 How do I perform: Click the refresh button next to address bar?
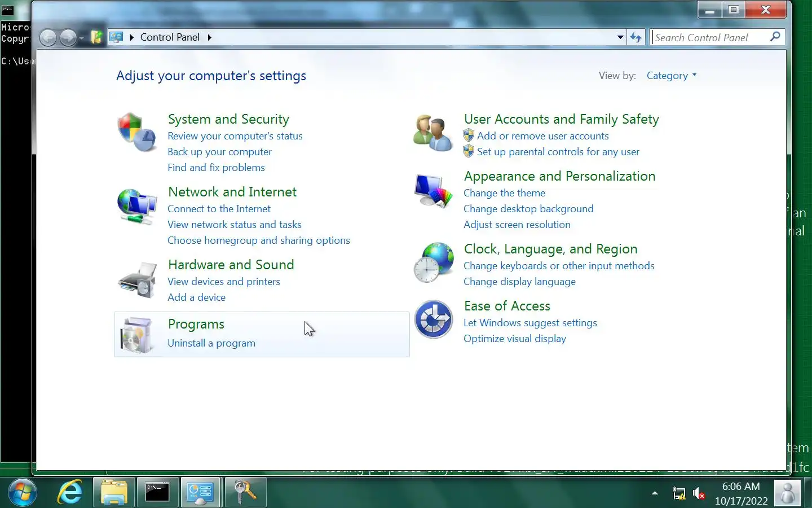[636, 37]
